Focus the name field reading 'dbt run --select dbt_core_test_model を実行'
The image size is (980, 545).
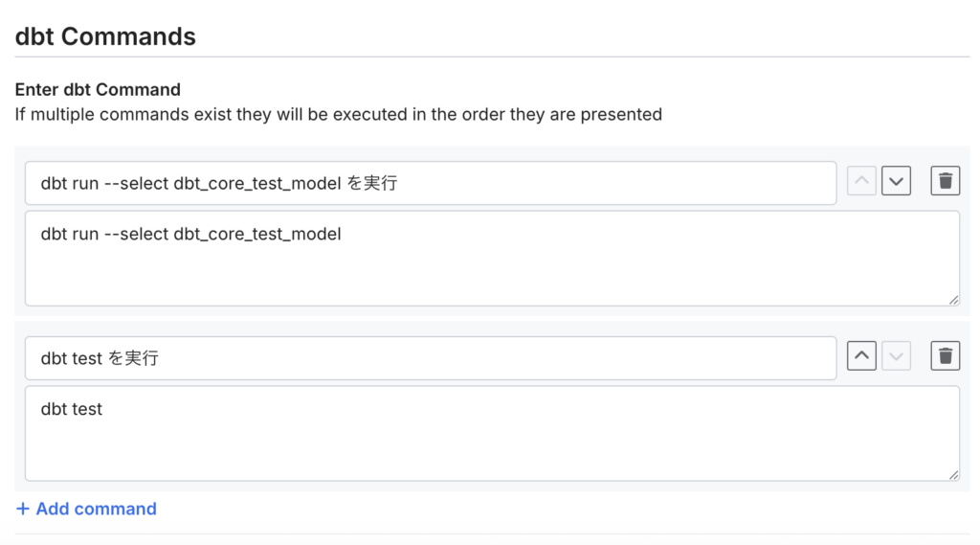[x=574, y=183]
